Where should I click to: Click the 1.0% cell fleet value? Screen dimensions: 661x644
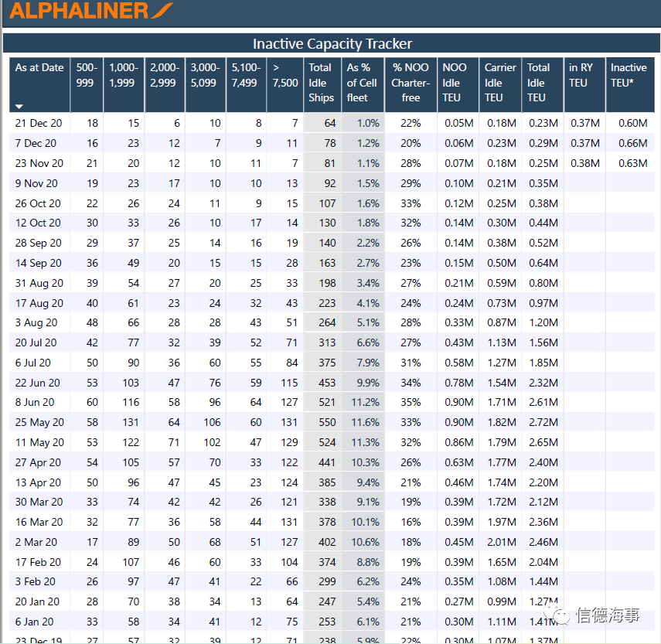368,123
